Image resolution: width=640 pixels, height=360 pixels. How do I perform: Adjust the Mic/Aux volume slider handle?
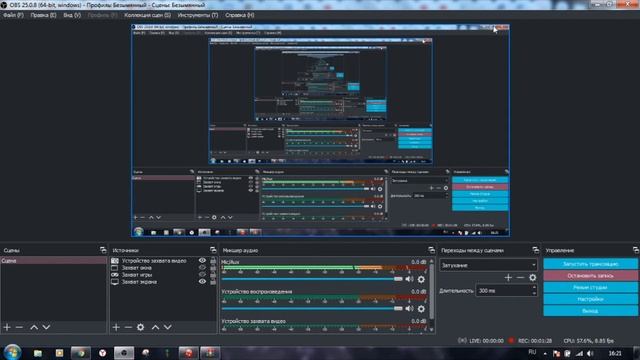coord(398,279)
